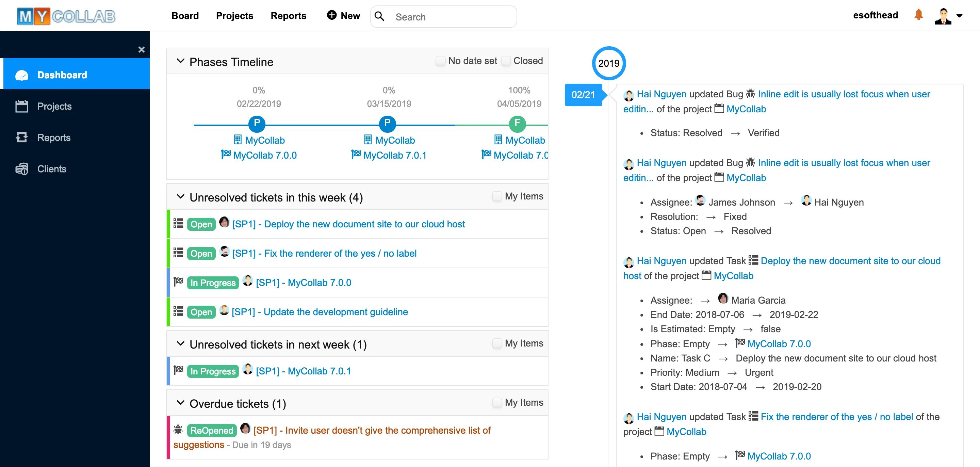This screenshot has width=980, height=467.
Task: Click the magnifier search icon
Action: (x=379, y=16)
